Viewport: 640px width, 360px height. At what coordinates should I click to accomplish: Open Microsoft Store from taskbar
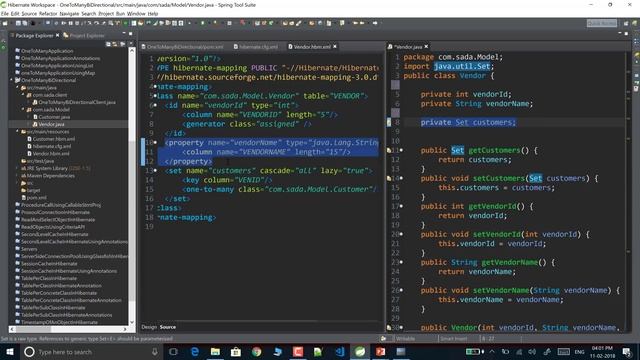236,351
